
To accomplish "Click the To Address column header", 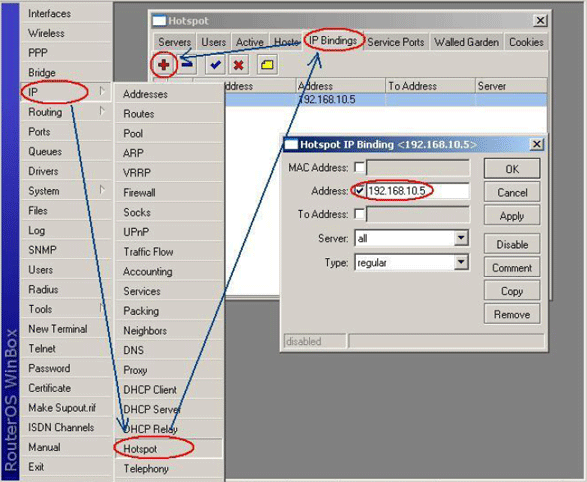I will tap(430, 86).
